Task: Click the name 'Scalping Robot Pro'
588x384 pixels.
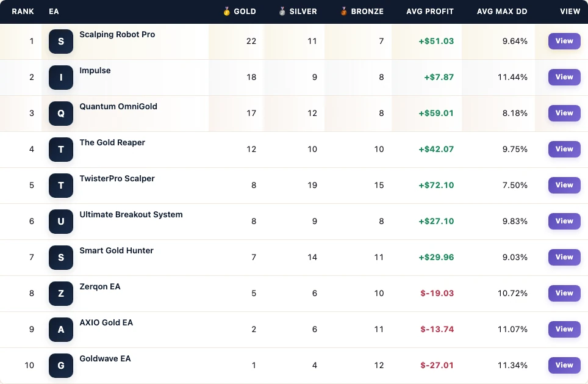Action: [x=117, y=35]
